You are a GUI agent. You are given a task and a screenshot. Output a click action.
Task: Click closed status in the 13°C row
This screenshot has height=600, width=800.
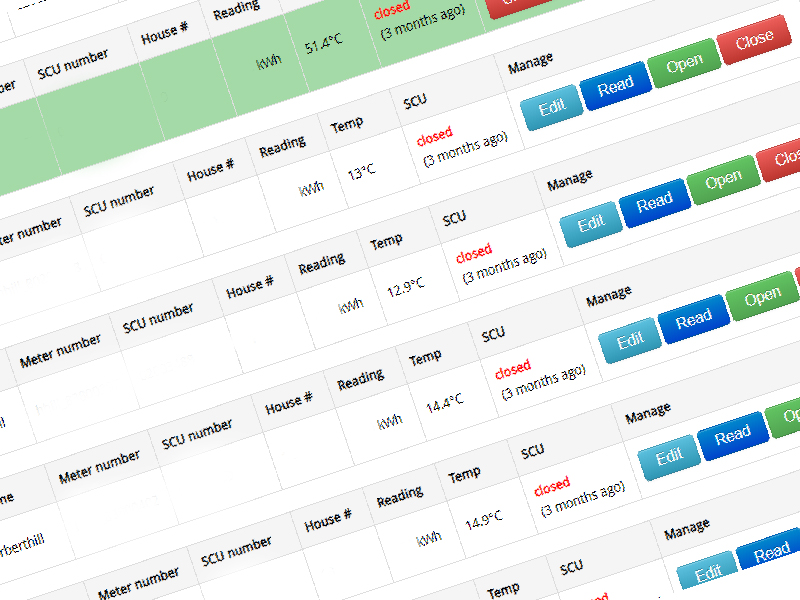point(435,136)
